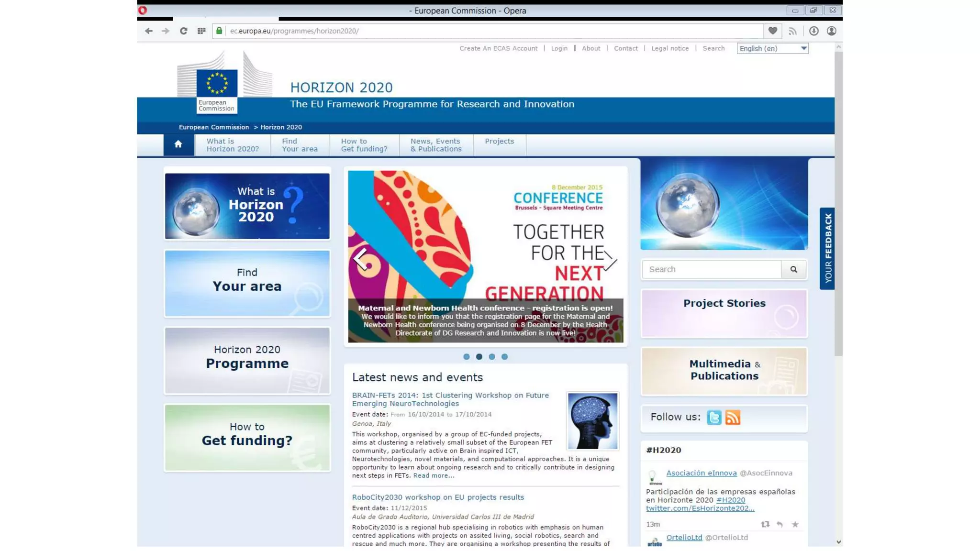Go to previous slide with left arrow
Viewport: 980px width, 551px height.
pos(361,259)
